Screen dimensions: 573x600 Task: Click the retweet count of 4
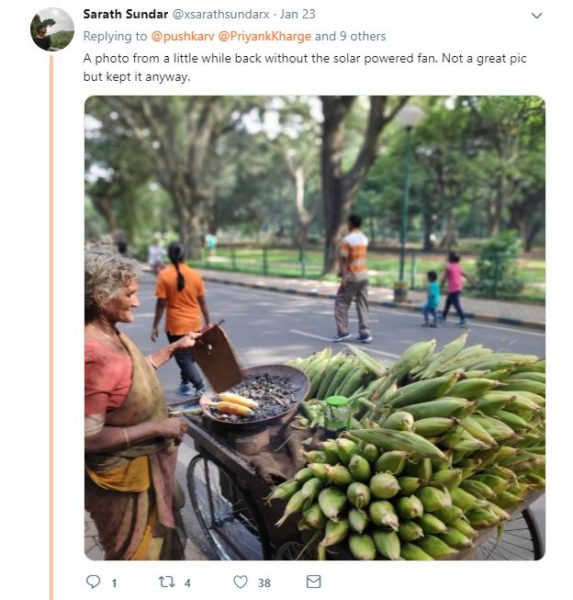tap(187, 583)
